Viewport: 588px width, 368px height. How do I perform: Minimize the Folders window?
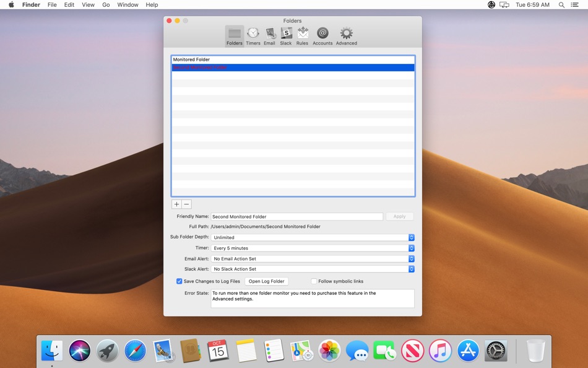point(177,20)
